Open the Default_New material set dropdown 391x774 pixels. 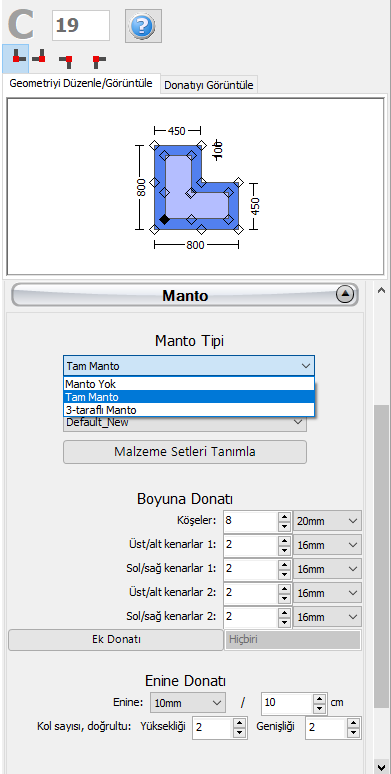coord(185,422)
